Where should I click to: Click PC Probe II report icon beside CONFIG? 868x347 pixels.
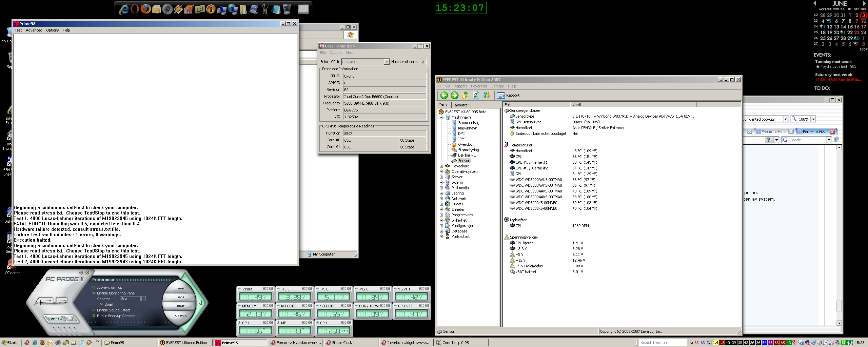pyautogui.click(x=71, y=319)
